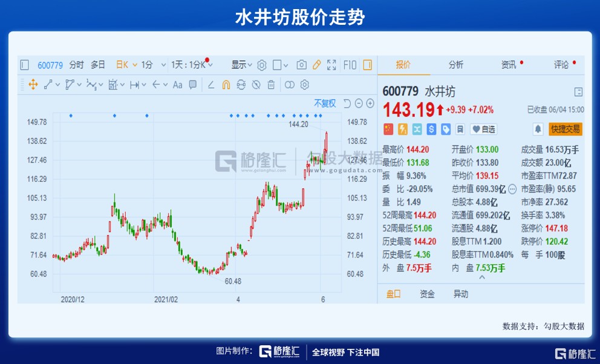Viewport: 600px width, 364px height.
Task: Click the 快捷交易 quick trade button
Action: coord(565,129)
